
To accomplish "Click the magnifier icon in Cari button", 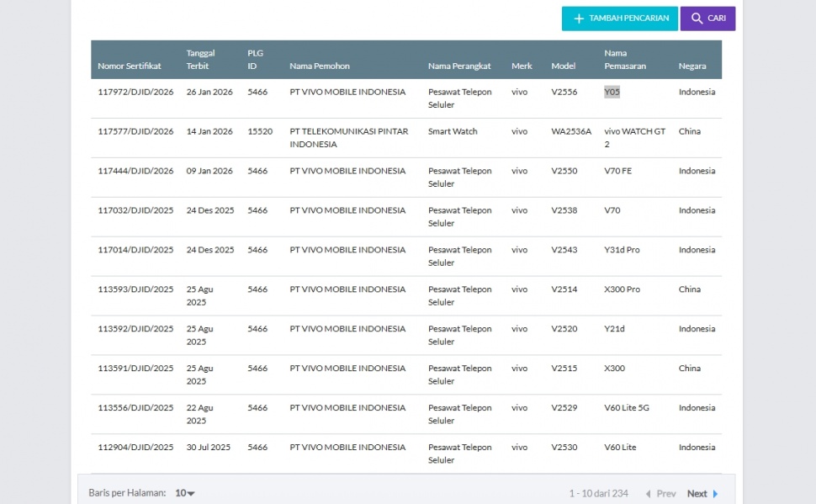I will 697,19.
